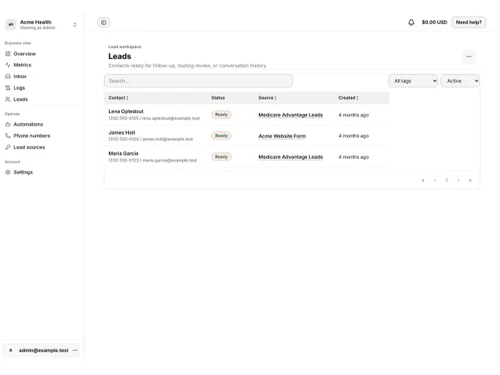Screen dimensions: 500x375
Task: Click the Phone numbers menu item
Action: coord(32,136)
